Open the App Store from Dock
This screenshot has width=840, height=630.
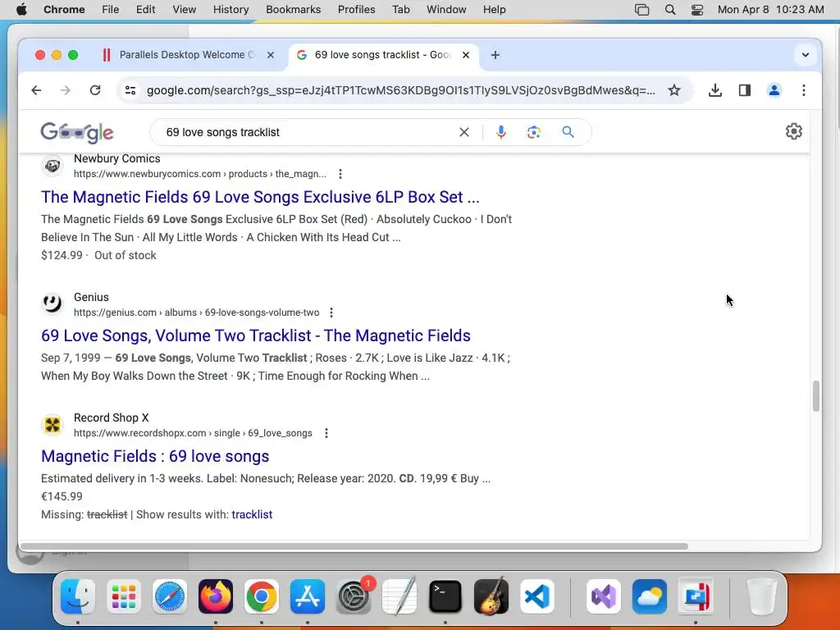click(x=308, y=596)
